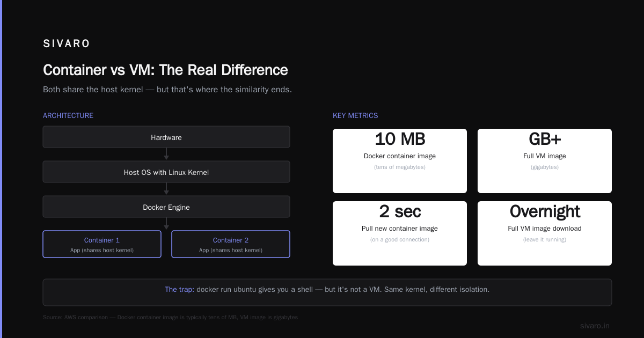Click the '10 MB' metric value
Image resolution: width=644 pixels, height=338 pixels.
[x=400, y=139]
